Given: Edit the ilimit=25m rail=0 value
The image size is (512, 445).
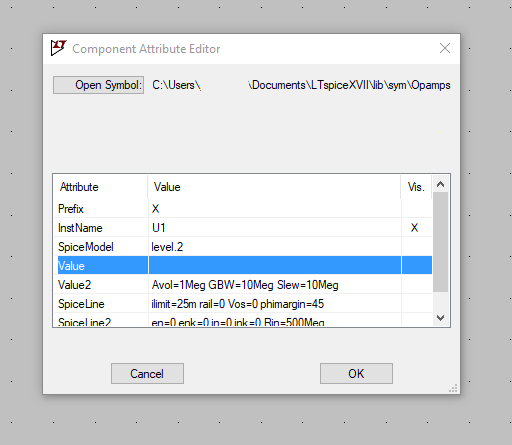Looking at the screenshot, I should (x=275, y=304).
